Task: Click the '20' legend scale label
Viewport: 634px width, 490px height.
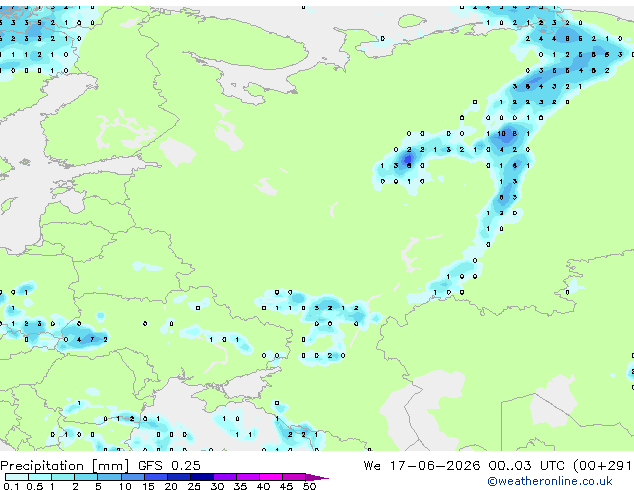Action: (x=171, y=486)
